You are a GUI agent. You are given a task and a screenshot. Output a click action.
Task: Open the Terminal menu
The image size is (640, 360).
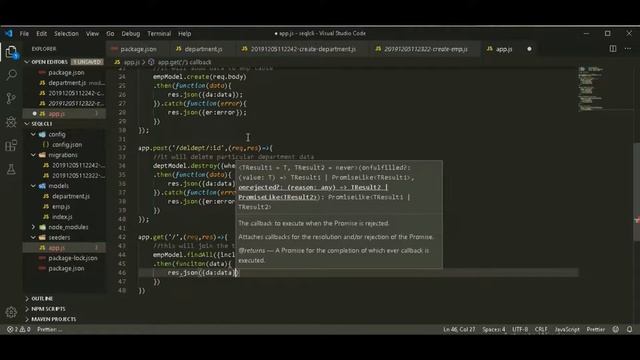pos(159,33)
